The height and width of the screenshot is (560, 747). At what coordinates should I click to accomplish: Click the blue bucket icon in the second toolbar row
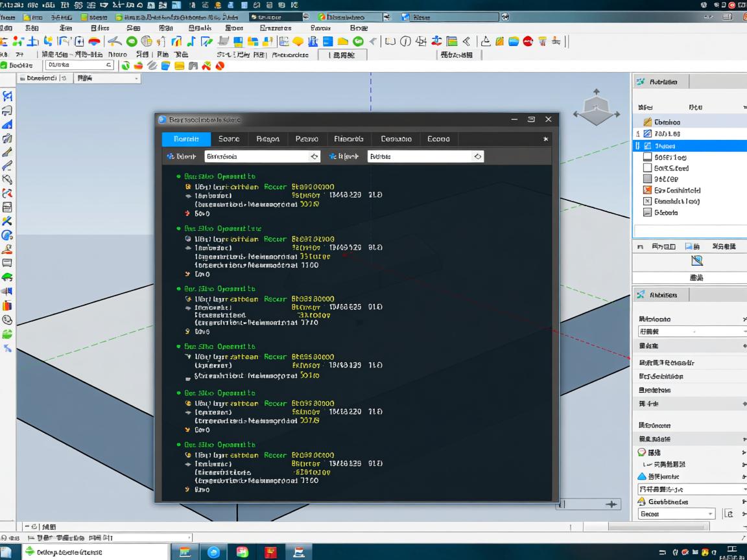point(165,65)
